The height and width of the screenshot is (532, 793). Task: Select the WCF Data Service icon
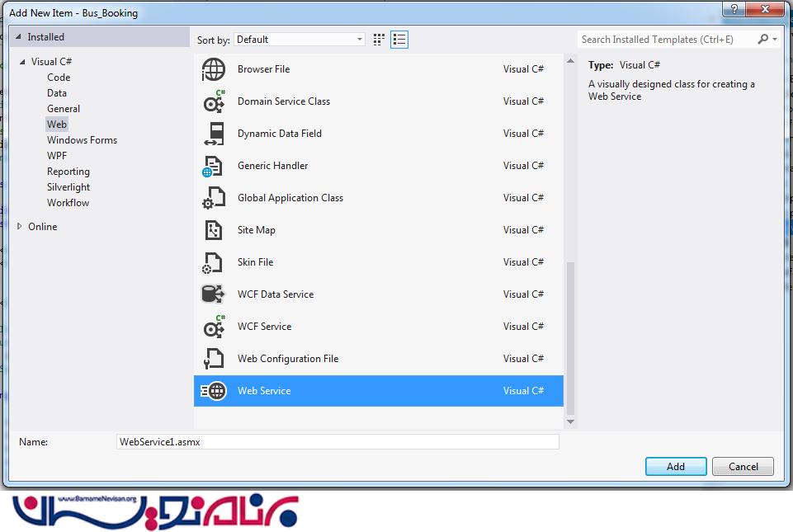pyautogui.click(x=214, y=294)
